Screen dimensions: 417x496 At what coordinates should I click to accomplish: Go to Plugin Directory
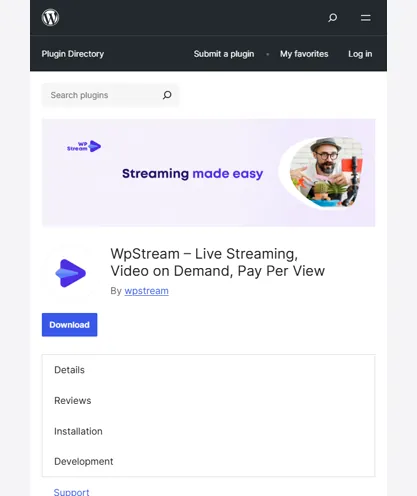pyautogui.click(x=73, y=54)
